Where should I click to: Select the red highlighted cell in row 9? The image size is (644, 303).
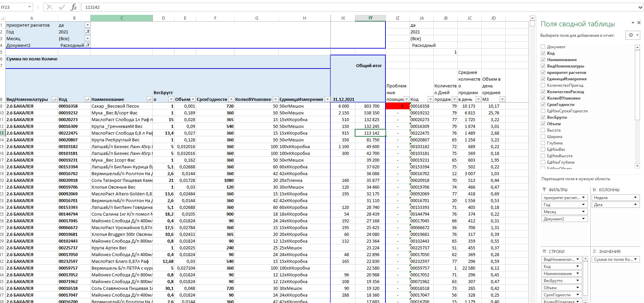pos(397,106)
